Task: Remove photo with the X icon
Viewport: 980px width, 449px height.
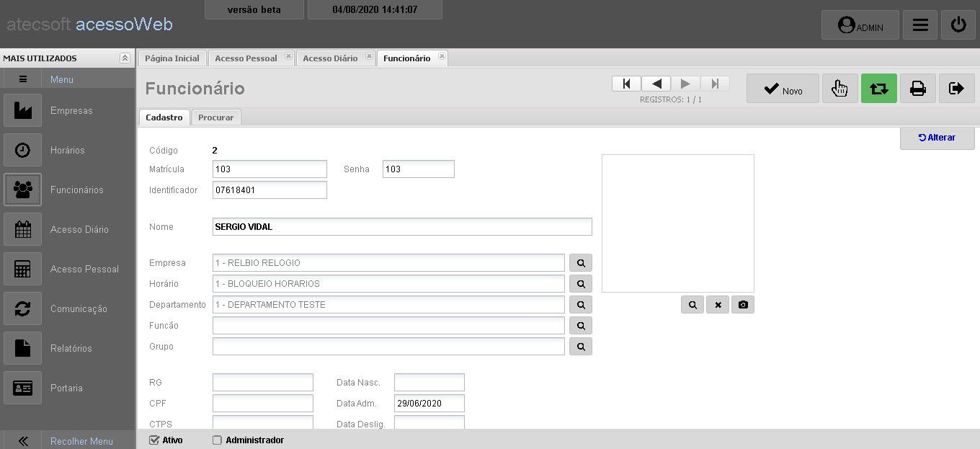Action: 718,305
